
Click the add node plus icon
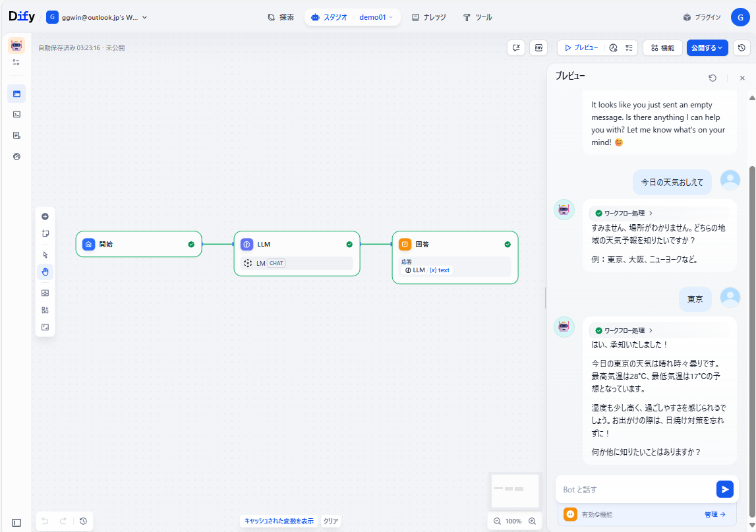(45, 216)
